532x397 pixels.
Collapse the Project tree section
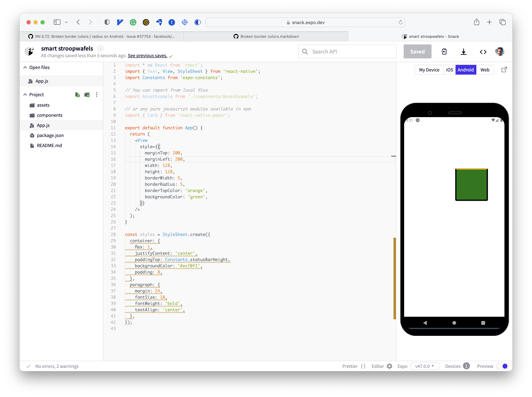pos(25,94)
